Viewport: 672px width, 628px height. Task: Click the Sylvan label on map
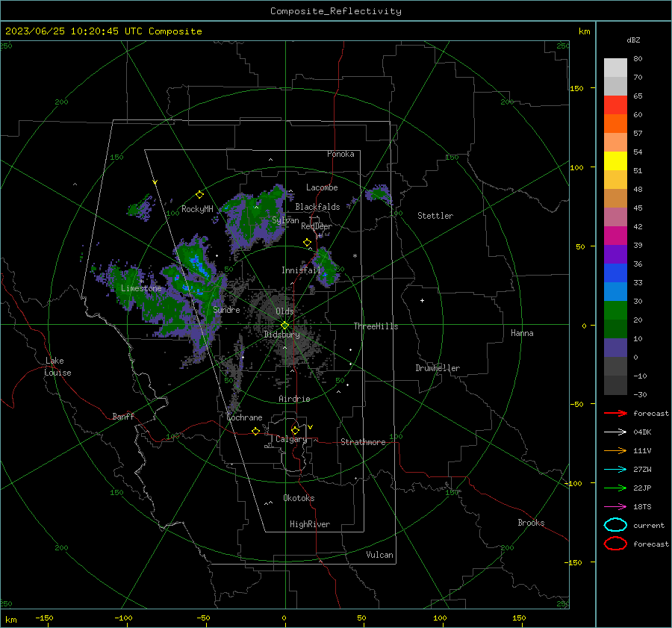[285, 220]
